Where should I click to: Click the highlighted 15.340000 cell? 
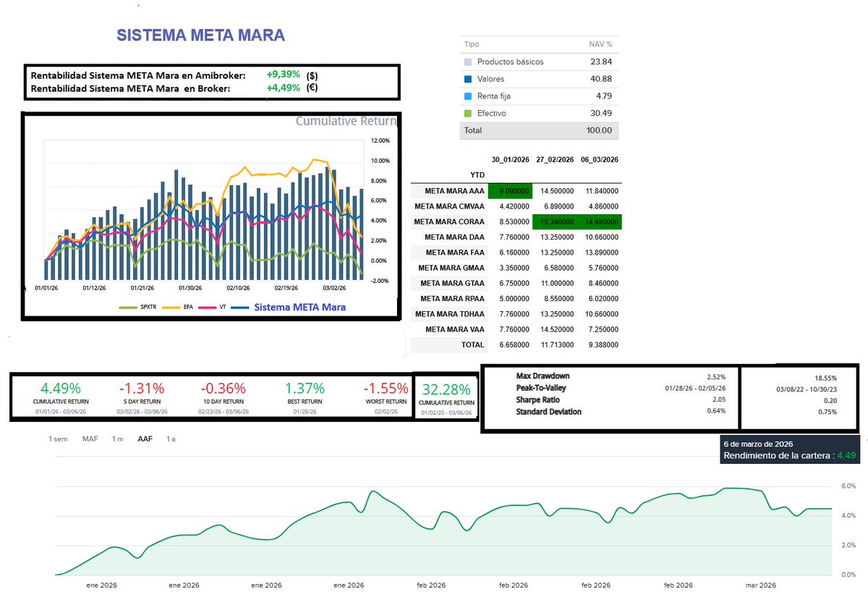[555, 221]
